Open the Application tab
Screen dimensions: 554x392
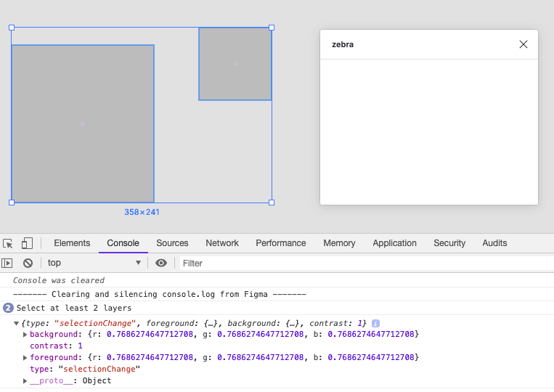point(395,243)
